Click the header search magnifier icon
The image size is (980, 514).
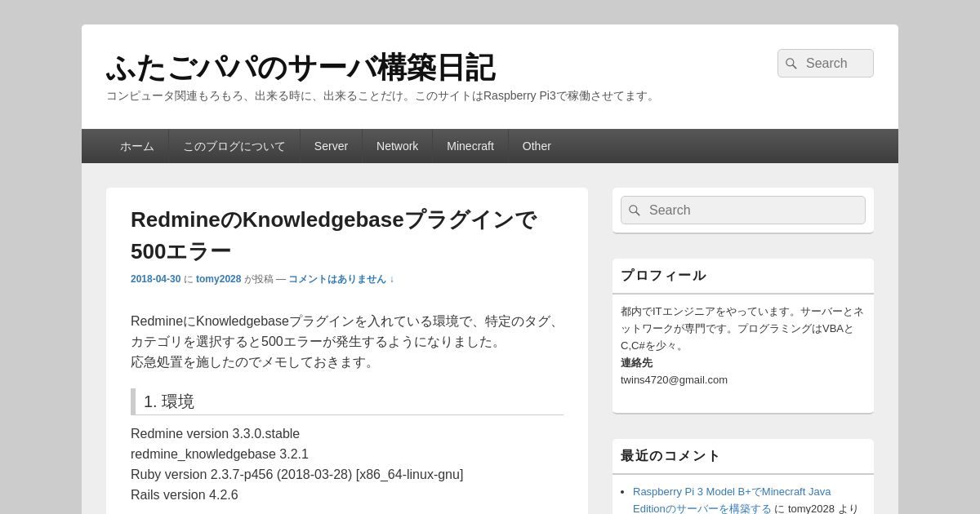pos(791,64)
